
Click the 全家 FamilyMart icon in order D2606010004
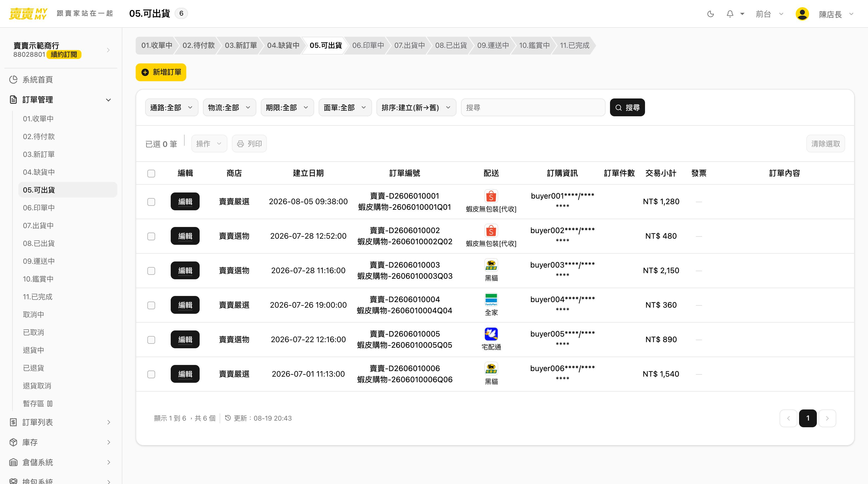[491, 300]
